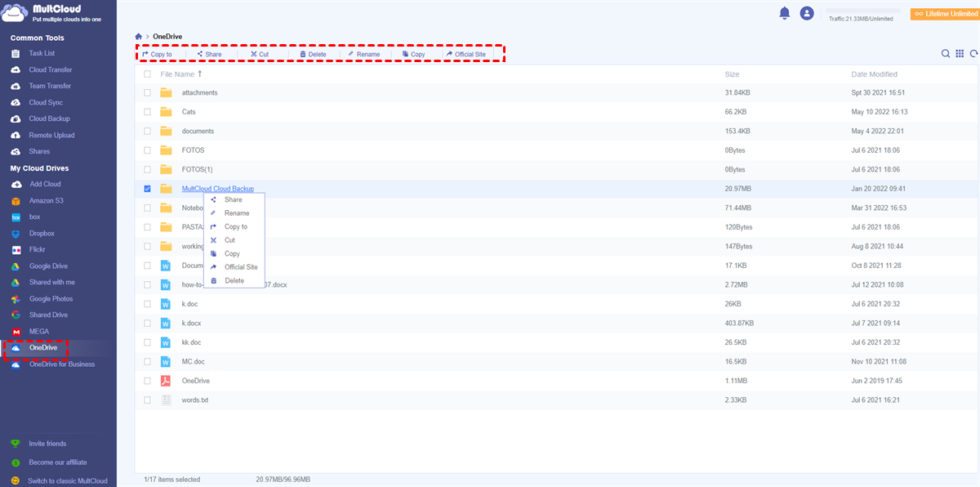Sort by Date Modified column header
Screen dimensions: 980x487
point(874,74)
